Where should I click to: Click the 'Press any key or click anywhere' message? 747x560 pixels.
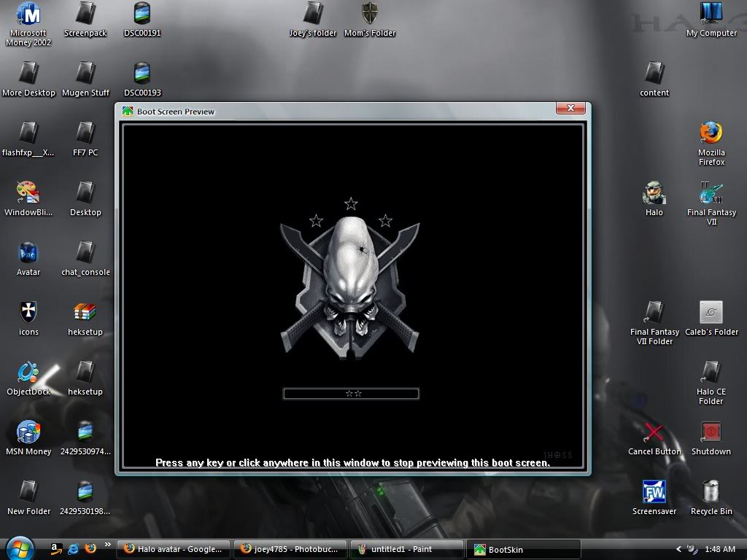(x=352, y=462)
